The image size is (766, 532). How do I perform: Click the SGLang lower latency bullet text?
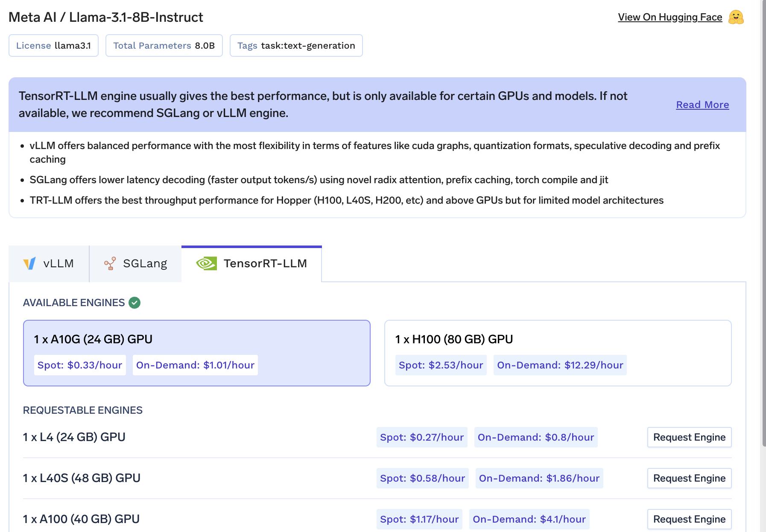(x=319, y=180)
